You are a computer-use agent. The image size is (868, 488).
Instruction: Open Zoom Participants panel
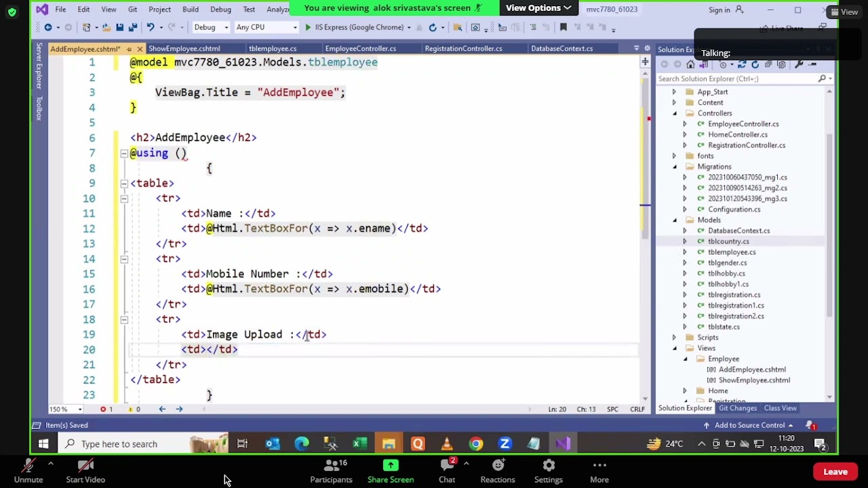coord(332,471)
